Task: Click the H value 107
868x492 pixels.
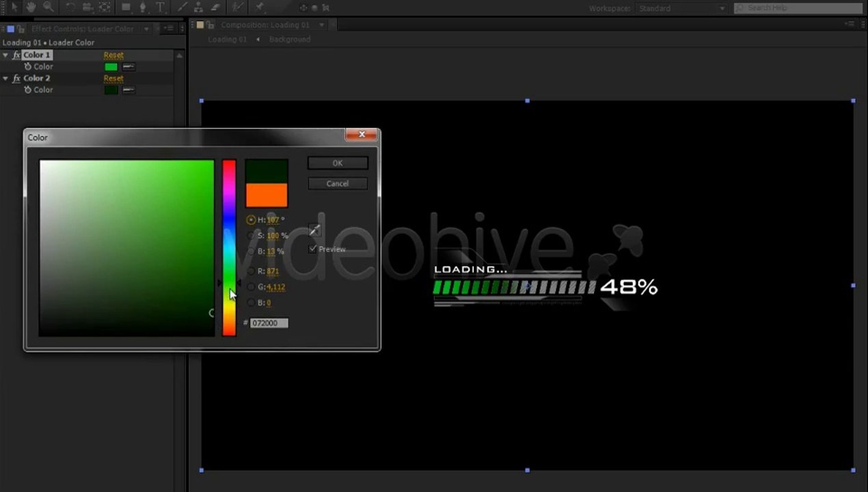Action: tap(273, 220)
